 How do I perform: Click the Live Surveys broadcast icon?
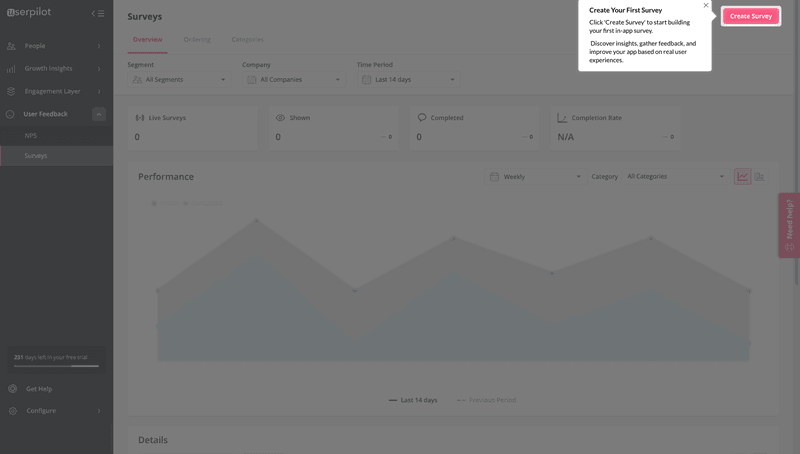click(x=140, y=118)
